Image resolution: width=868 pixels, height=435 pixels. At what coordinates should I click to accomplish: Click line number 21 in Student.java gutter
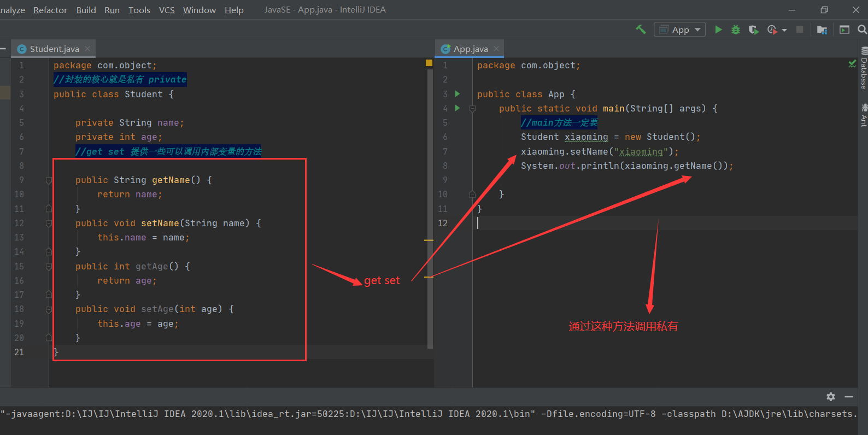point(19,352)
